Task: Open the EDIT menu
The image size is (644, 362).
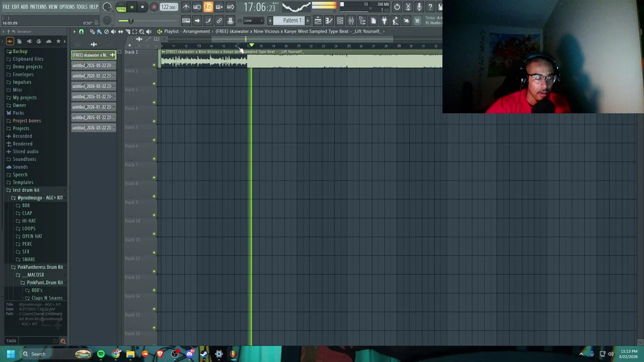Action: click(16, 7)
